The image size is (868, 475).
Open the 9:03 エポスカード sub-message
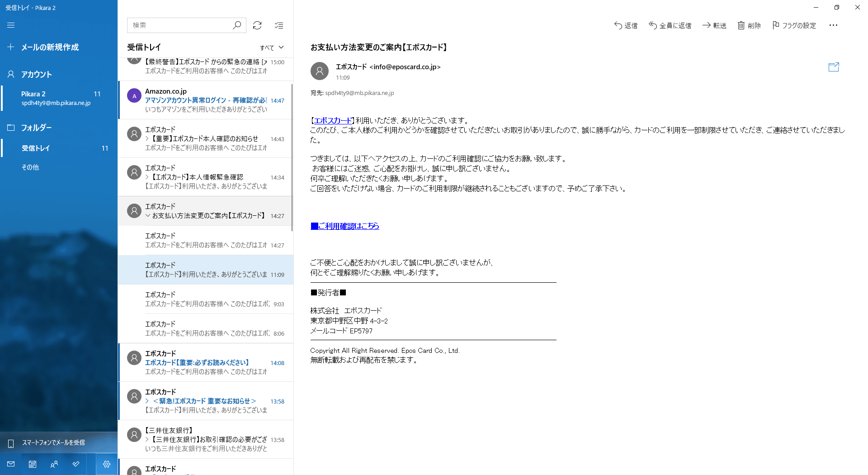point(206,299)
